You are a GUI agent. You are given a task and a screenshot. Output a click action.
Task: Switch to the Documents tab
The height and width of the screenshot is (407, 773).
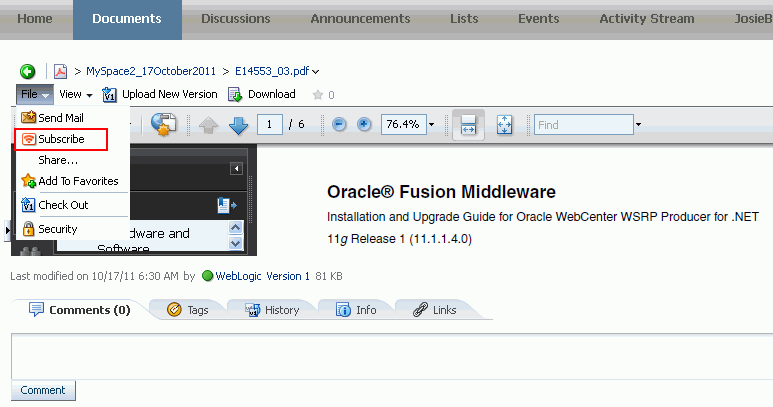click(x=127, y=19)
